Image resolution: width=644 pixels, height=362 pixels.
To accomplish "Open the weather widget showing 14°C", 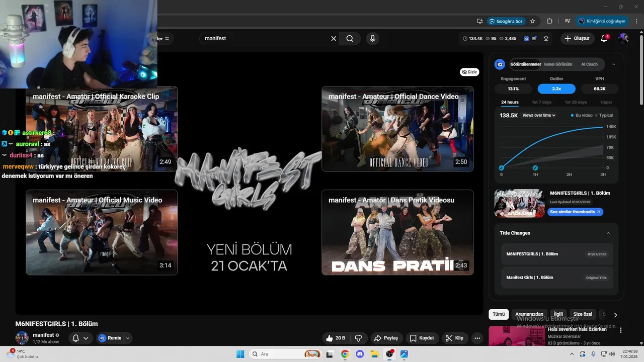I will coord(23,353).
